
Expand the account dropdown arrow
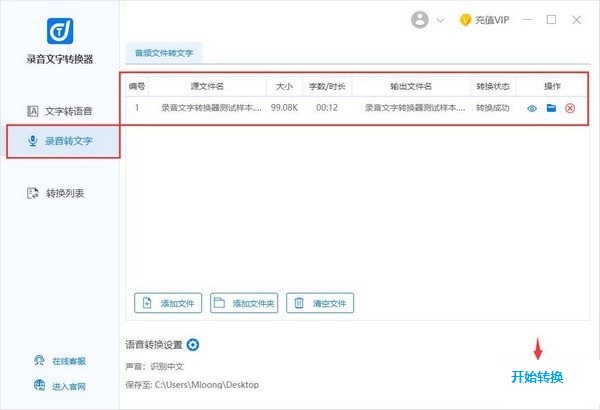(x=440, y=20)
